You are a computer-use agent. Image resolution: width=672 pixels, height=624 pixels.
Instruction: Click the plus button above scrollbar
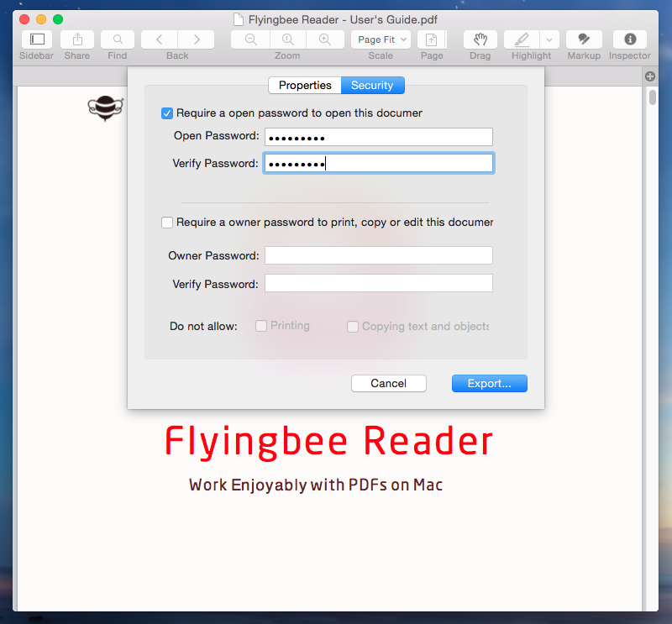[650, 76]
